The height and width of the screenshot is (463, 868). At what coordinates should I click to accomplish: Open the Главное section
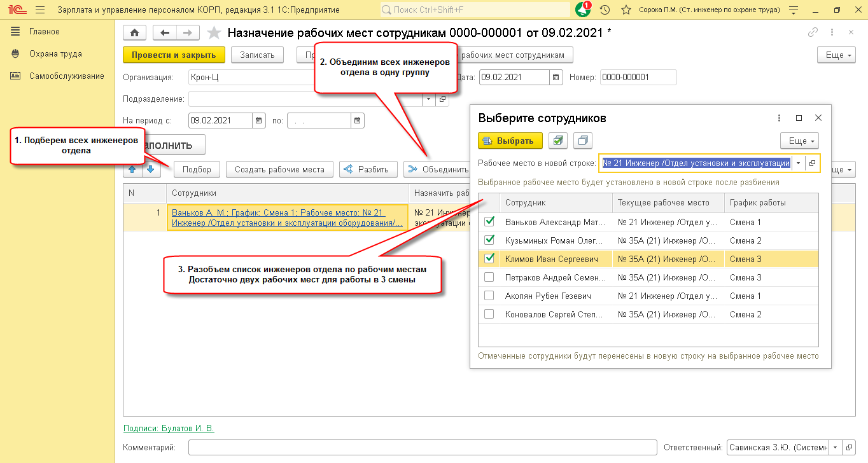pos(45,32)
